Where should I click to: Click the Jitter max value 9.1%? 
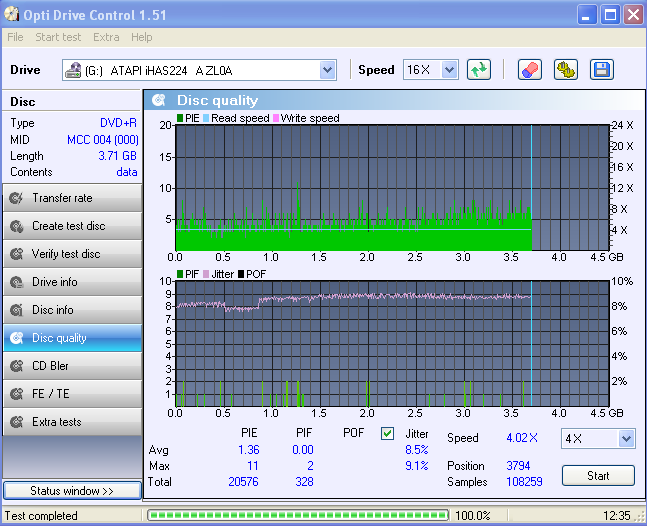tap(417, 466)
